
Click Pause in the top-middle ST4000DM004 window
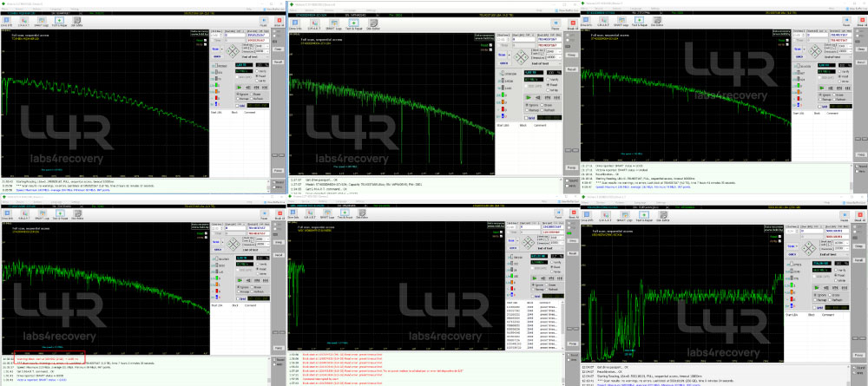[556, 23]
